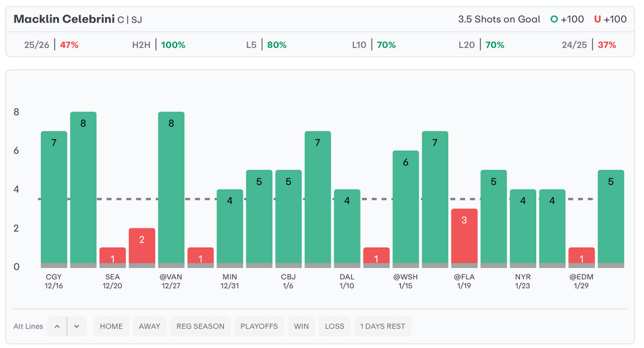Enable the REG SEASON filter
The image size is (644, 348).
(200, 327)
